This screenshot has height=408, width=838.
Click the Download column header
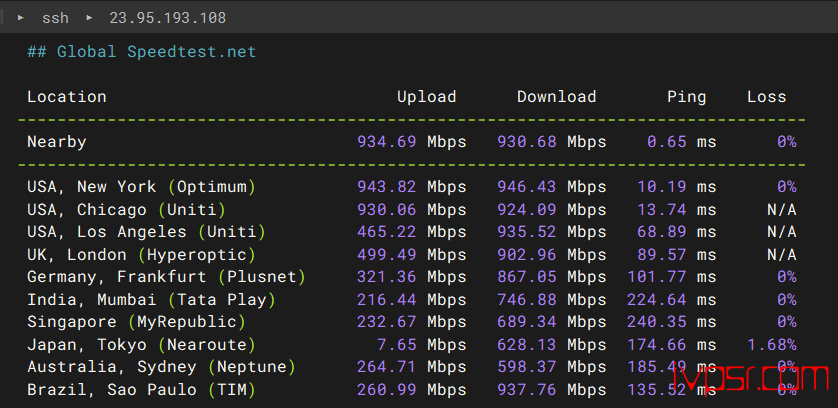pyautogui.click(x=556, y=97)
